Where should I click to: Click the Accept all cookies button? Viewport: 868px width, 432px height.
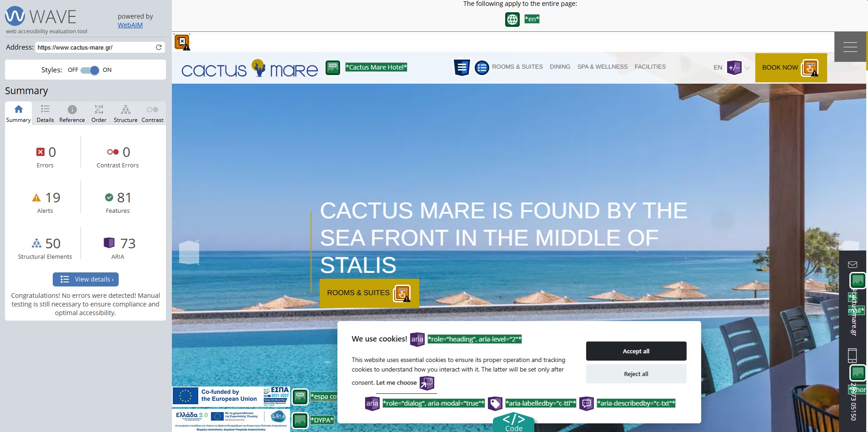[x=636, y=351]
